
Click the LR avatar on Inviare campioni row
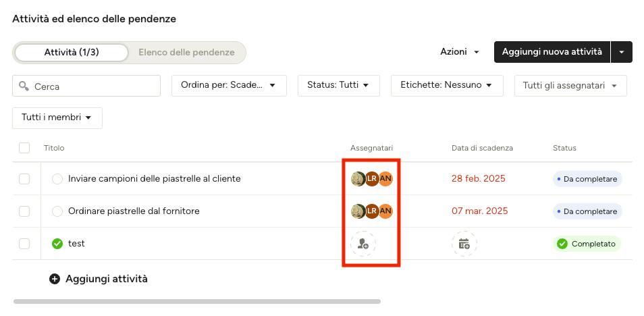coord(372,179)
